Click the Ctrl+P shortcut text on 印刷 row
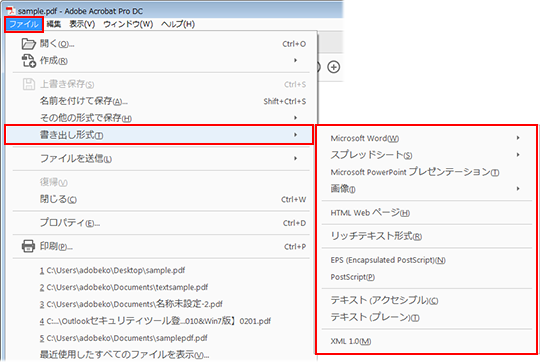This screenshot has height=362, width=540. (295, 247)
